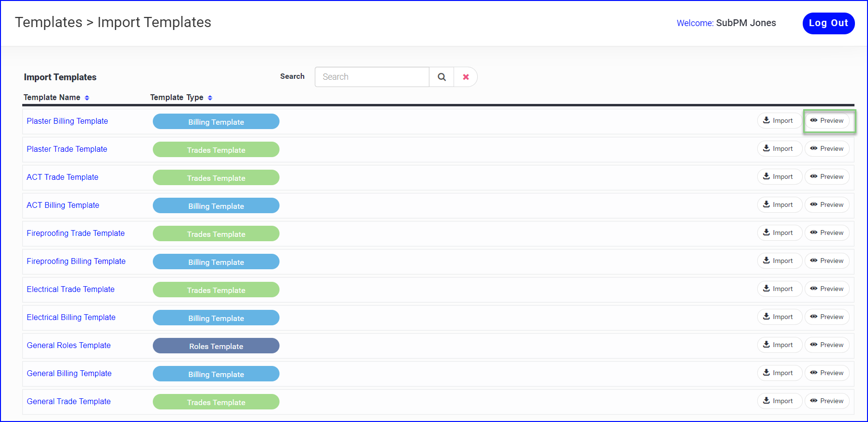Open the Plaster Trade Template link
868x422 pixels.
click(67, 149)
